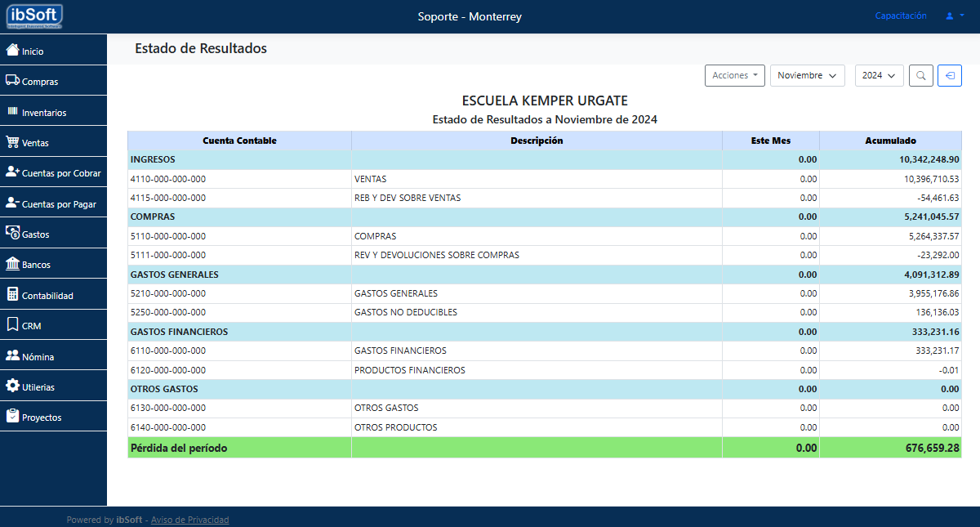Click the Bancos building icon
Screen dimensions: 980x527
(12, 265)
